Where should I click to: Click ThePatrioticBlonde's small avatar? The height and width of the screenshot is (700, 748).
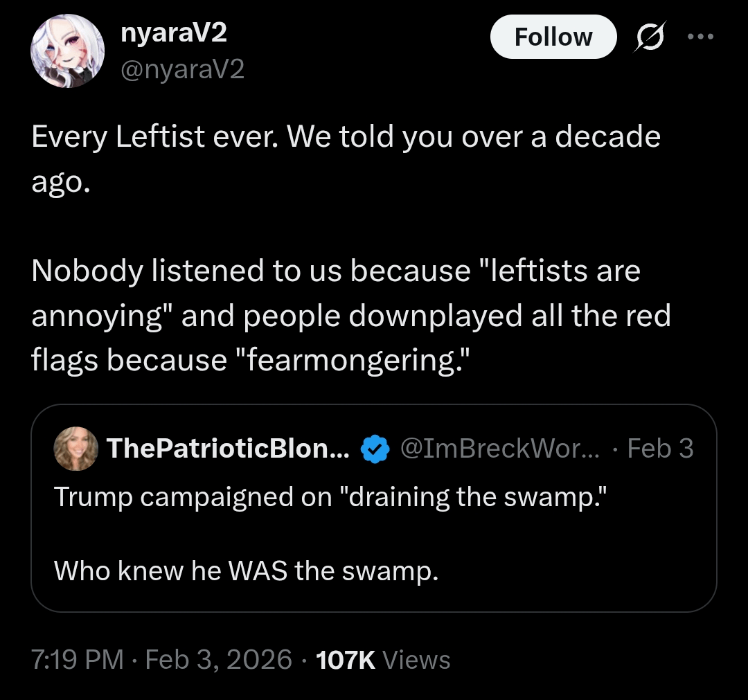(75, 449)
